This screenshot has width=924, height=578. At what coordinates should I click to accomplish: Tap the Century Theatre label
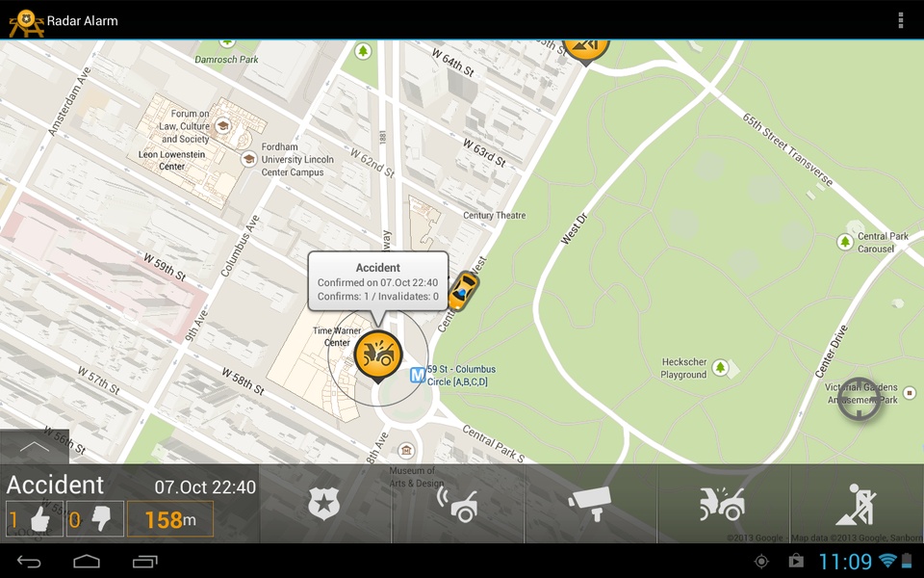494,215
